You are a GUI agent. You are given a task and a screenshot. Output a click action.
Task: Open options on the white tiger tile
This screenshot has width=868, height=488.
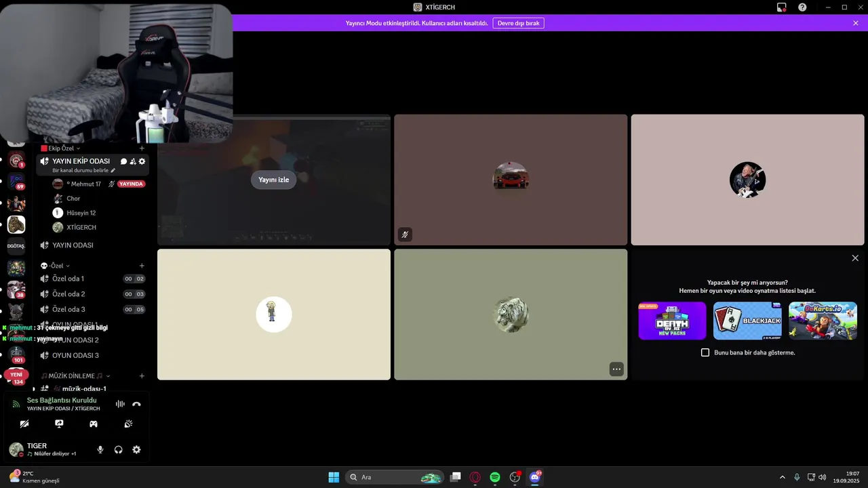(616, 369)
